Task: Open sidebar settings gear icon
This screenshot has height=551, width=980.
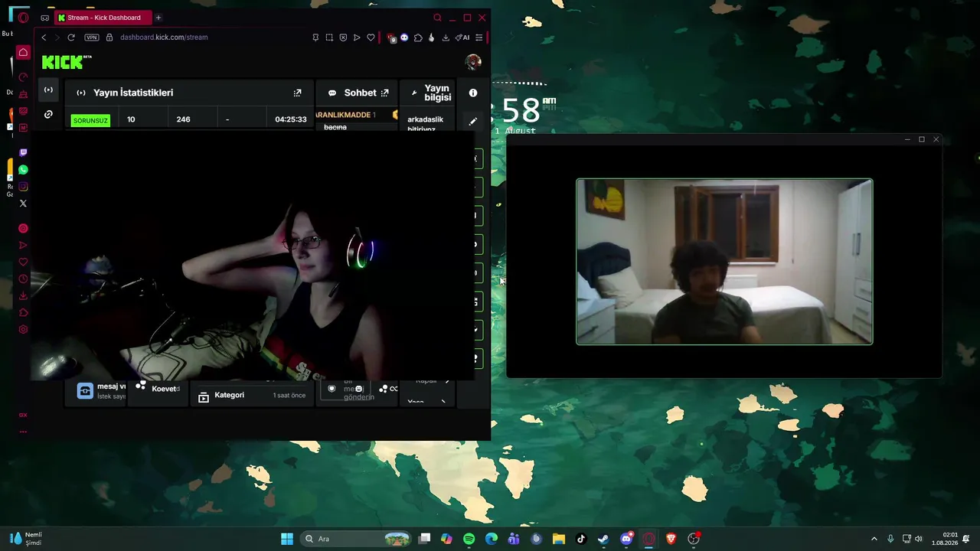Action: [x=23, y=330]
